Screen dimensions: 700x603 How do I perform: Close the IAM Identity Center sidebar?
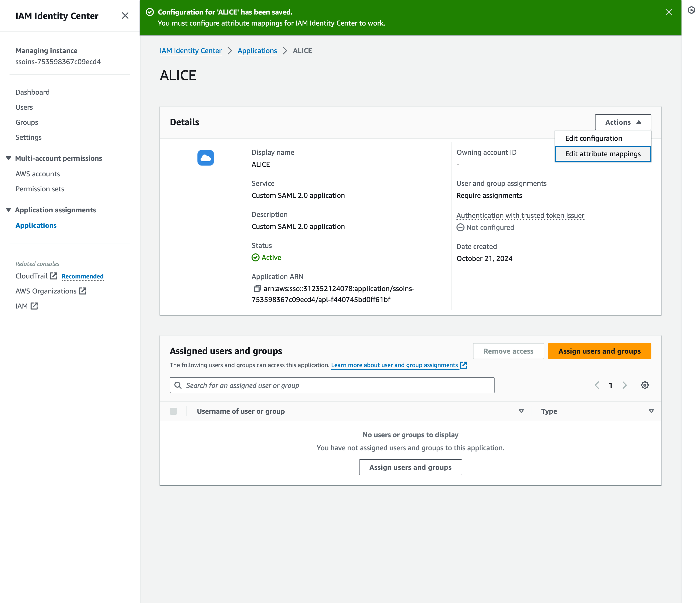pos(125,16)
